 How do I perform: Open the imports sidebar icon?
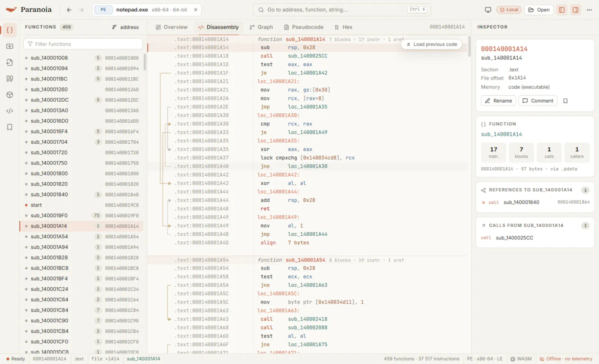[10, 46]
